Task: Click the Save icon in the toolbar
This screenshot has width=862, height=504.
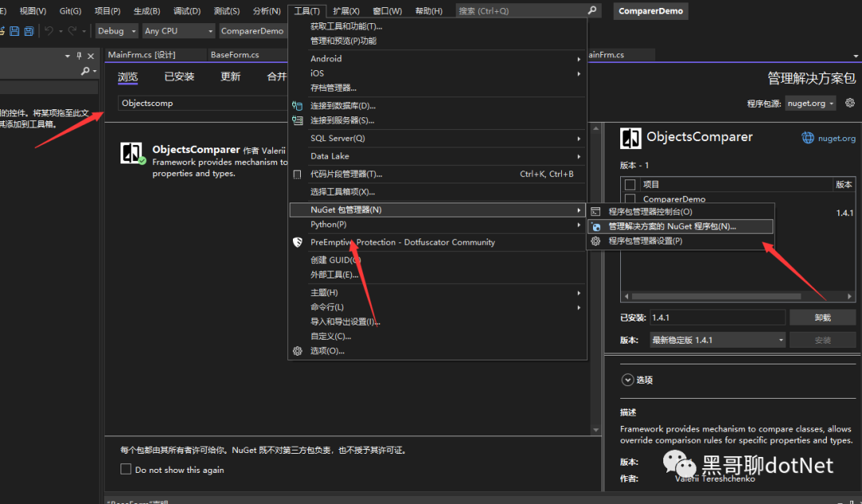Action: click(15, 31)
